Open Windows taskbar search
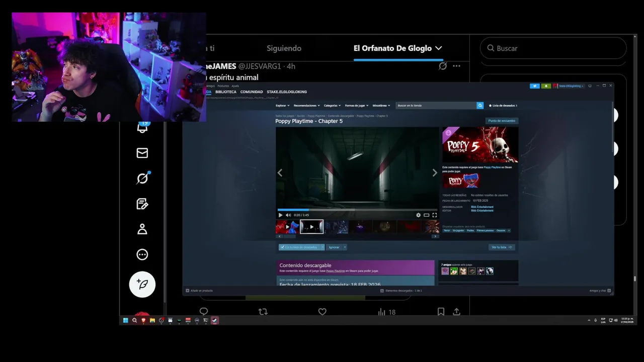The width and height of the screenshot is (644, 362). (134, 320)
